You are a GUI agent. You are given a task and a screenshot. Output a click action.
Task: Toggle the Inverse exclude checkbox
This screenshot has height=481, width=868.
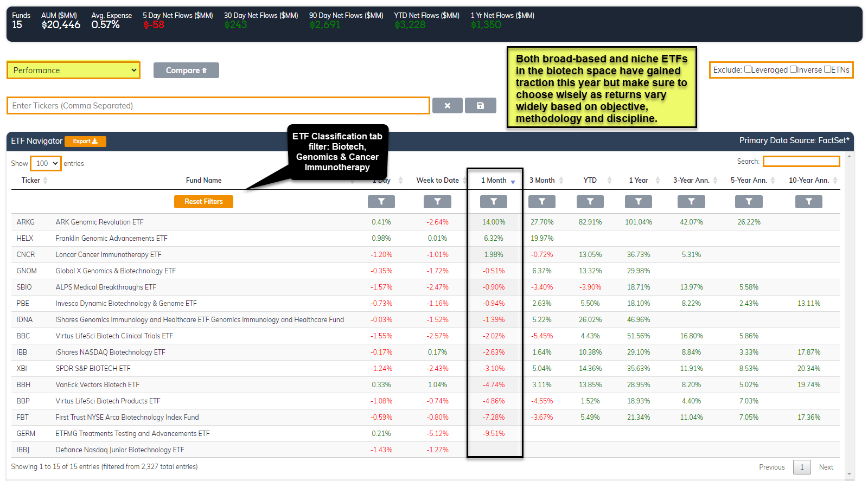tap(793, 69)
